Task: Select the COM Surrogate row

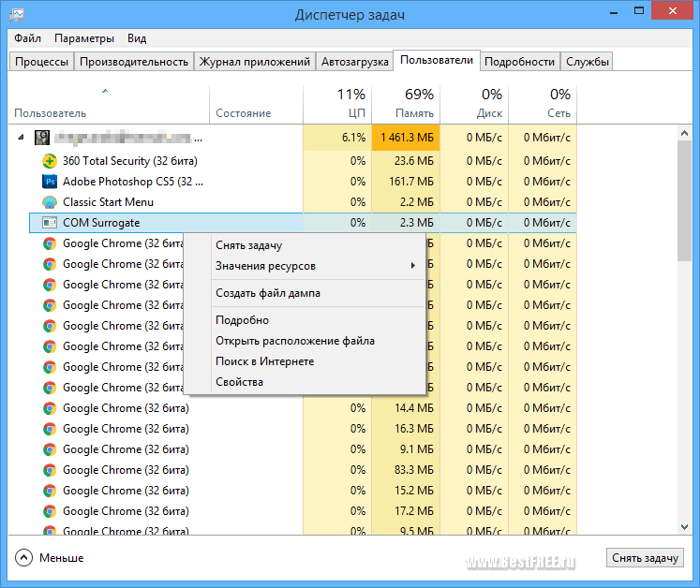Action: (x=303, y=223)
